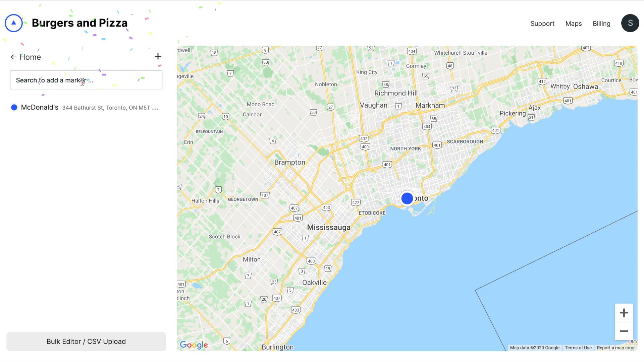
Task: Select the McDonald's marker row
Action: click(x=86, y=107)
